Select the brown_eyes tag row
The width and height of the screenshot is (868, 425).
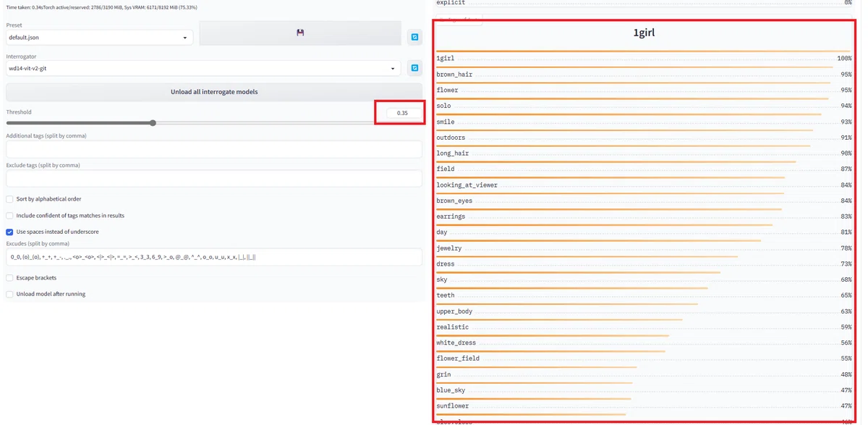[x=644, y=201]
